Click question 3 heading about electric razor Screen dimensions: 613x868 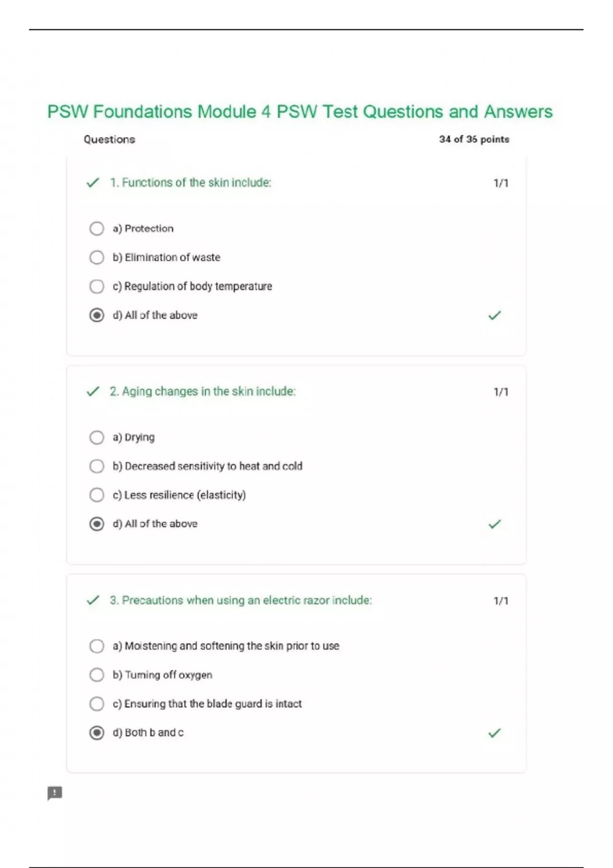click(x=241, y=600)
